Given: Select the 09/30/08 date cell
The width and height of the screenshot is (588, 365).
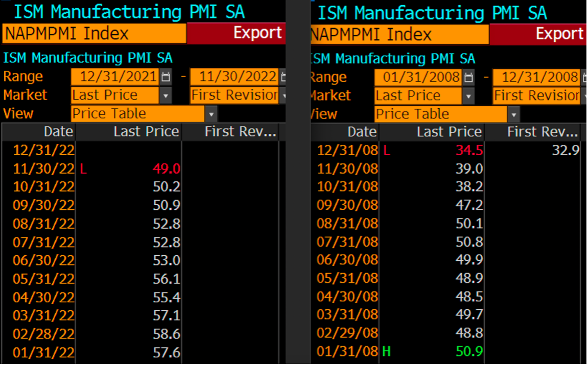Looking at the screenshot, I should pyautogui.click(x=347, y=205).
